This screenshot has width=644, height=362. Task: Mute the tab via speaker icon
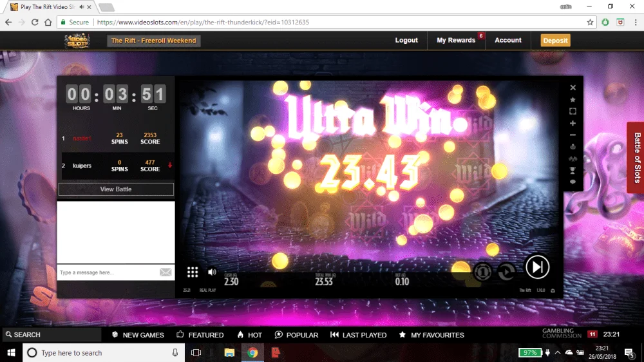tap(81, 7)
